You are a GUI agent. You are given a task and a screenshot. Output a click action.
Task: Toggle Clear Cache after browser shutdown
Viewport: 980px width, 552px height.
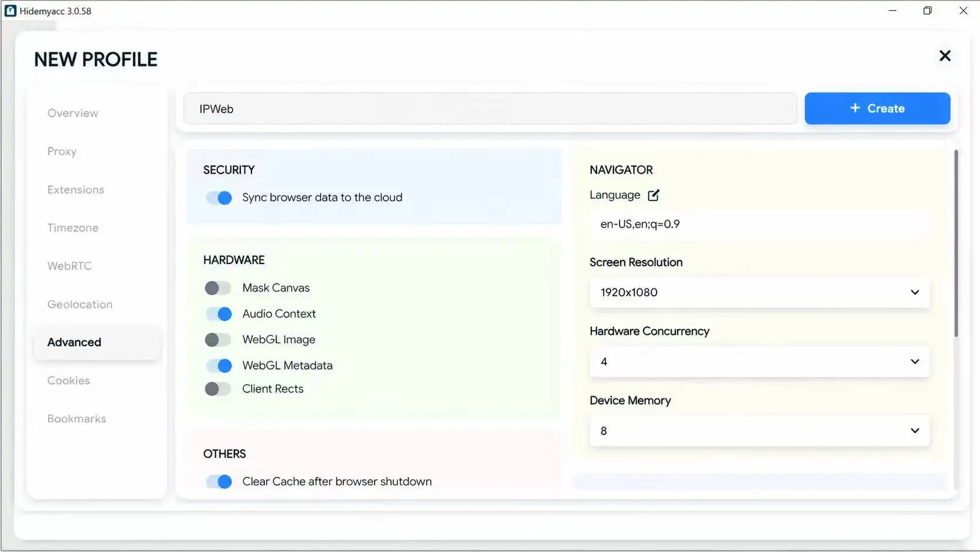[219, 482]
